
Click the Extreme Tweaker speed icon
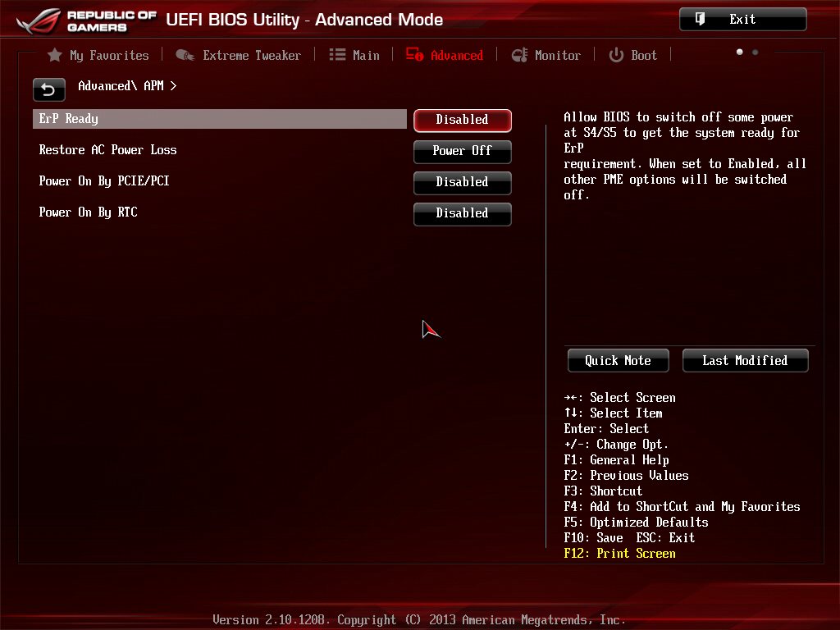(185, 55)
